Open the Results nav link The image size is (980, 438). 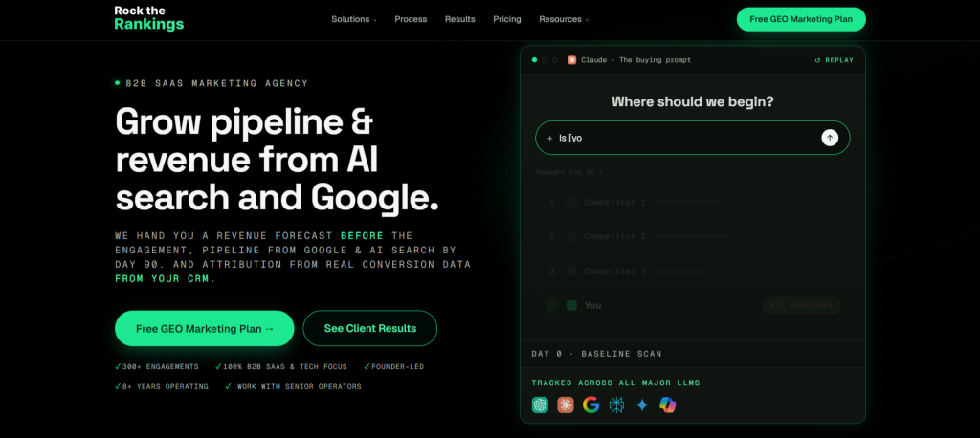click(460, 19)
